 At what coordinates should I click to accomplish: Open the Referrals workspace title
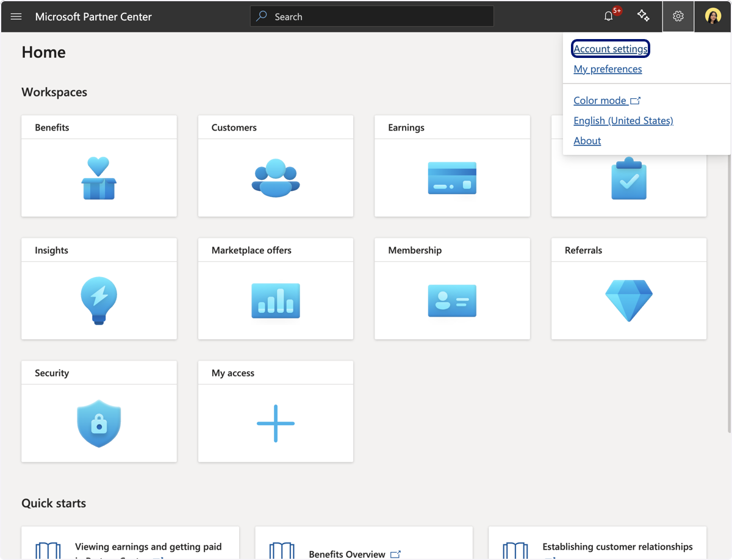click(x=583, y=250)
